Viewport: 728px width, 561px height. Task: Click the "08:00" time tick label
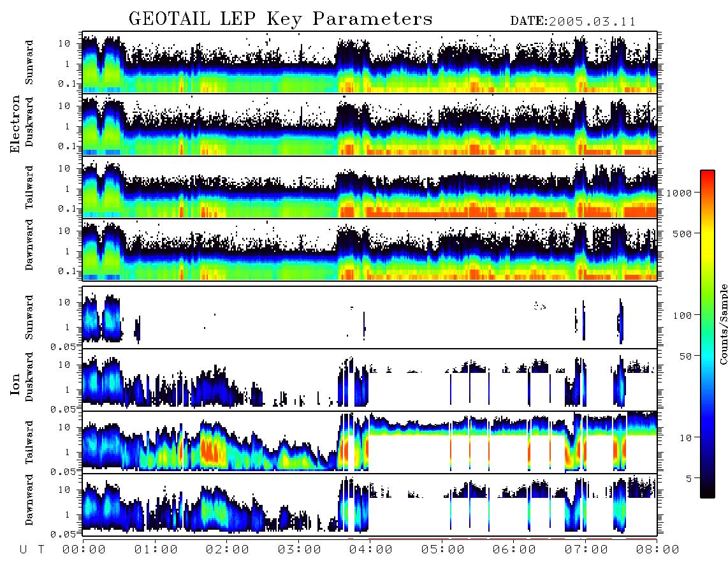coord(658,550)
